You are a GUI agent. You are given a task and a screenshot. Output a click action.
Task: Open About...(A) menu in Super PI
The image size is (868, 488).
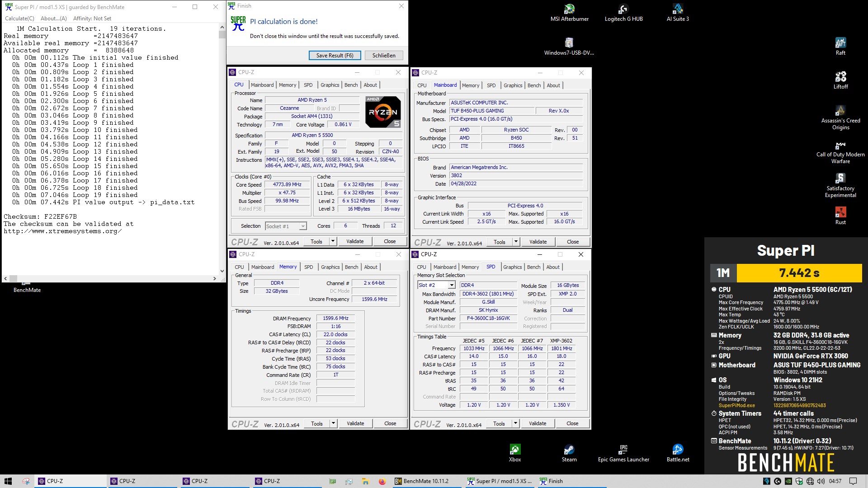[x=53, y=19]
